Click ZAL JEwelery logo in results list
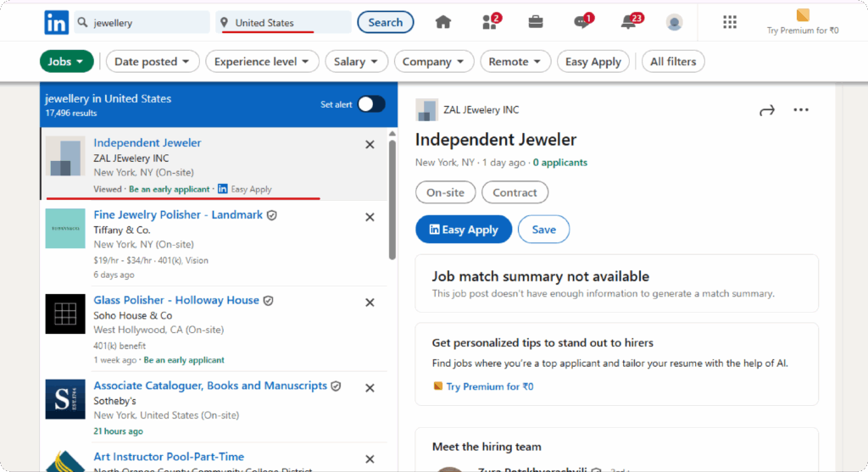868x472 pixels. click(x=65, y=157)
